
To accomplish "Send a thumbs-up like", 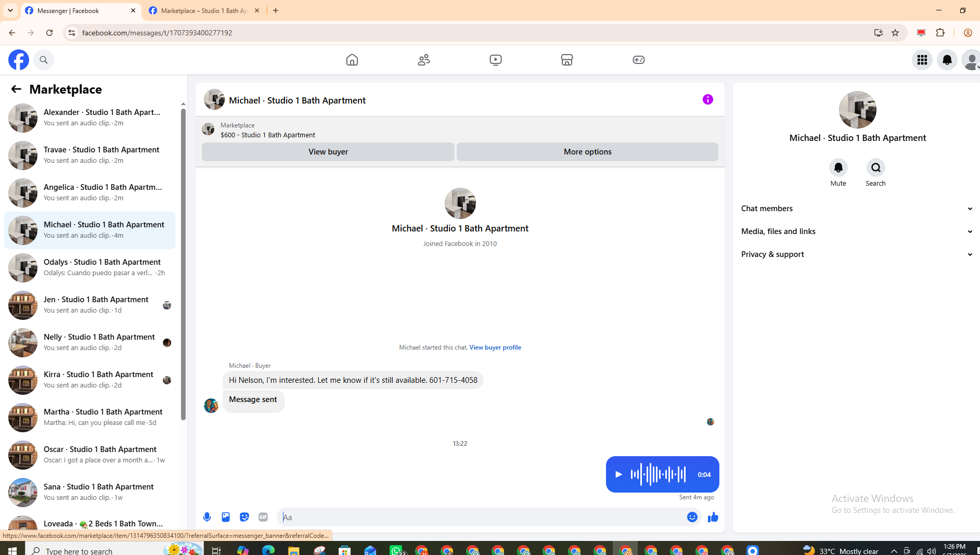I will coord(713,517).
